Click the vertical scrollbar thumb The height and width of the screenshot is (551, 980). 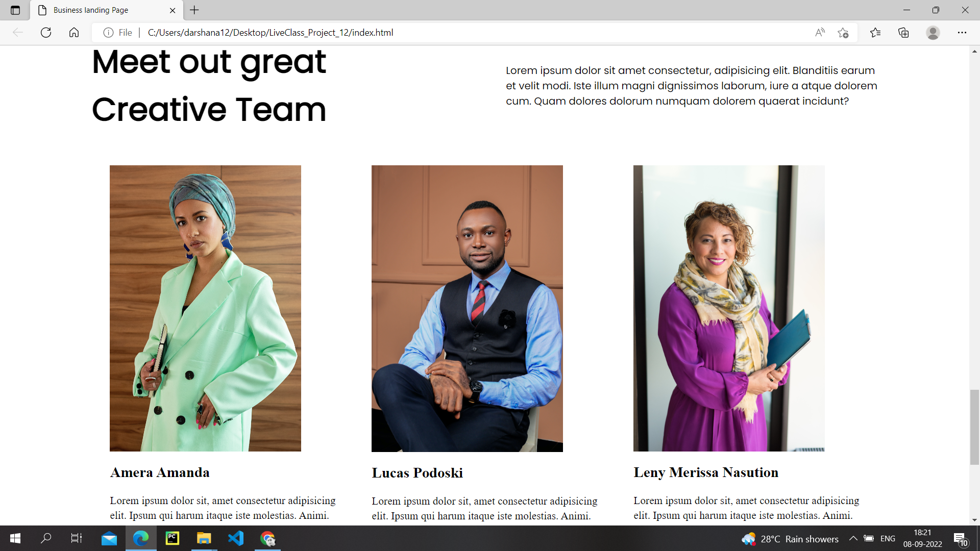coord(974,427)
